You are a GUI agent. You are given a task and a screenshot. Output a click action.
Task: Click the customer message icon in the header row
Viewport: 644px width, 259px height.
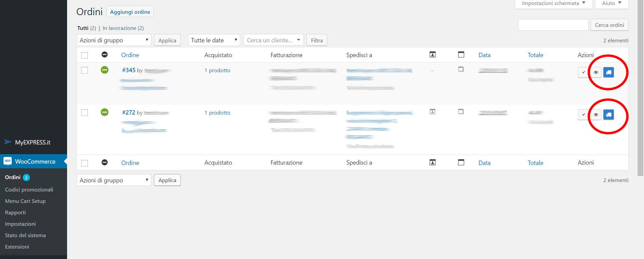(433, 54)
